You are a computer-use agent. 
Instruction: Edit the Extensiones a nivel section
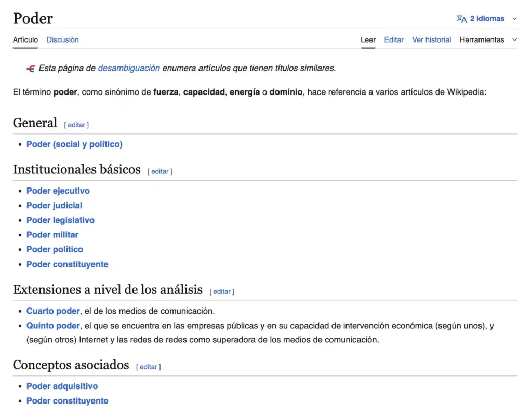tap(222, 291)
